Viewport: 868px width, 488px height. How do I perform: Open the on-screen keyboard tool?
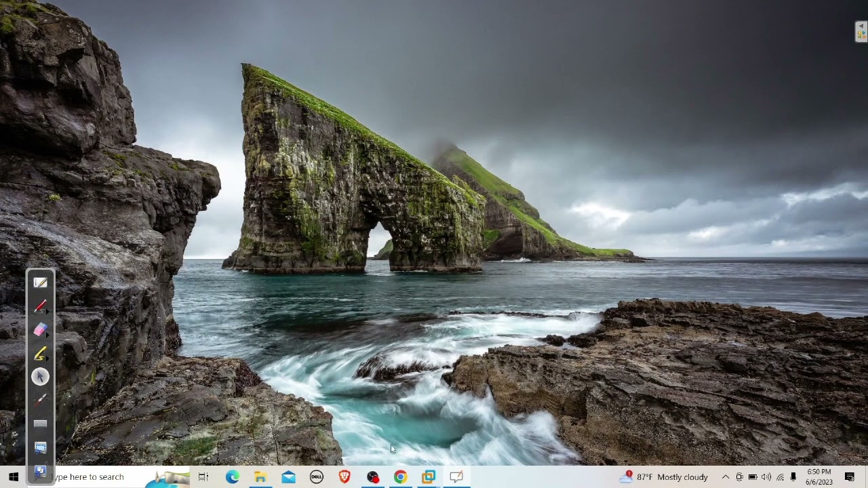pos(40,424)
